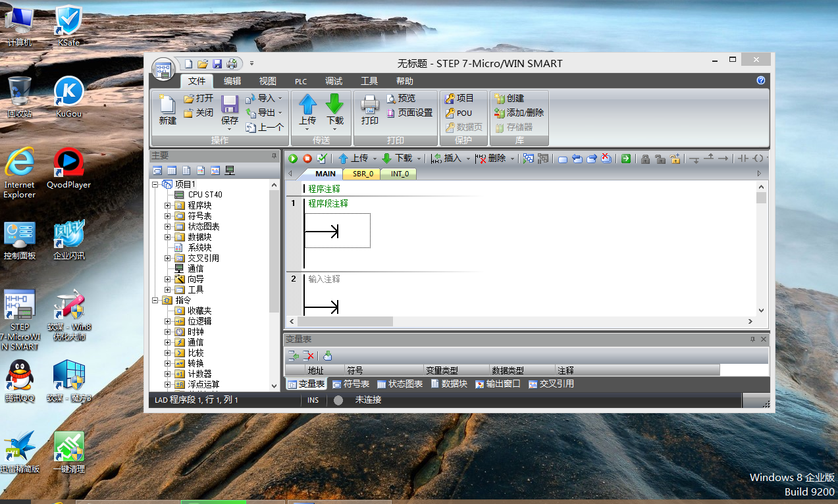This screenshot has height=504, width=838.
Task: Click the insert contact icon in editor toolbar
Action: click(743, 159)
